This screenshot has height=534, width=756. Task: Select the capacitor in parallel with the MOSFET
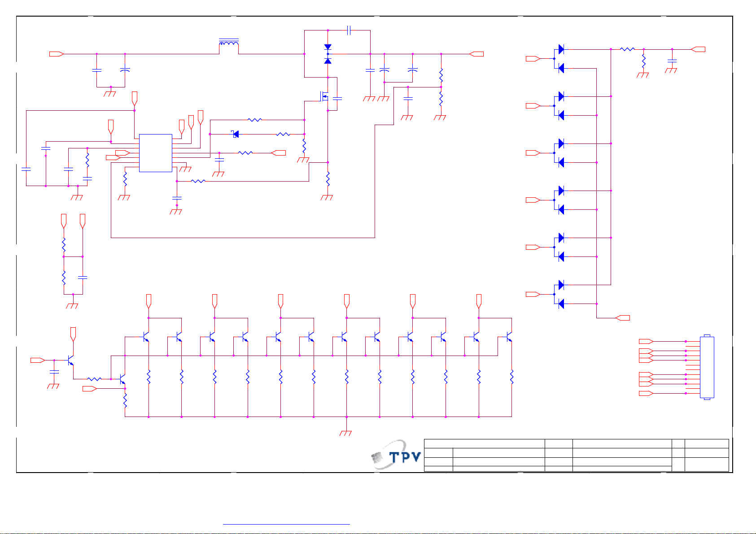[x=337, y=98]
